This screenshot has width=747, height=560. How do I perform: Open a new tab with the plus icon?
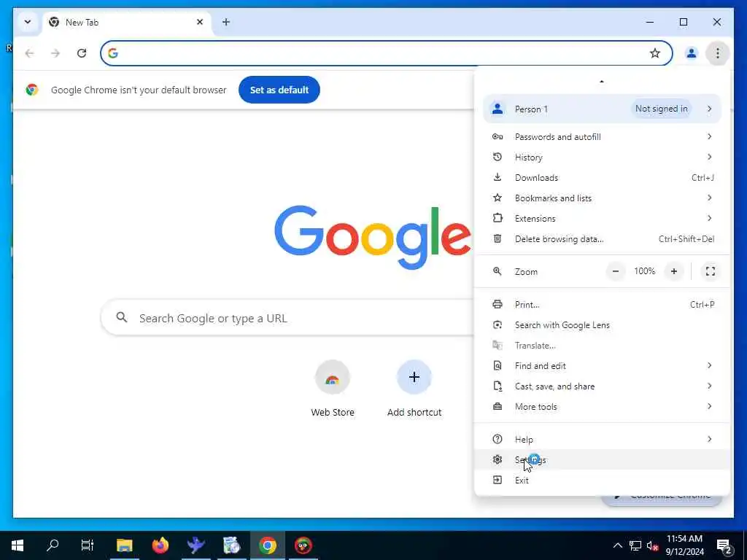(226, 22)
